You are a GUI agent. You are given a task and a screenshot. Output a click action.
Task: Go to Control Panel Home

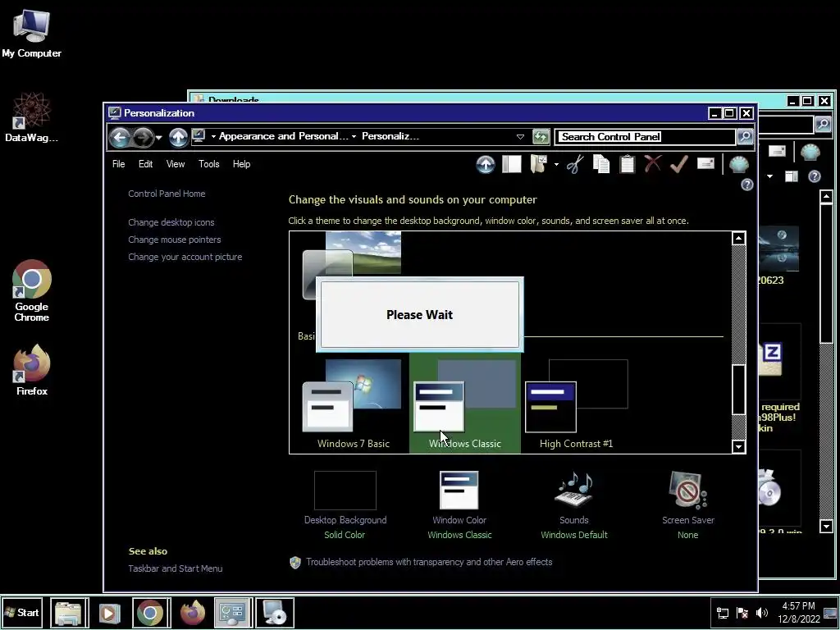167,194
